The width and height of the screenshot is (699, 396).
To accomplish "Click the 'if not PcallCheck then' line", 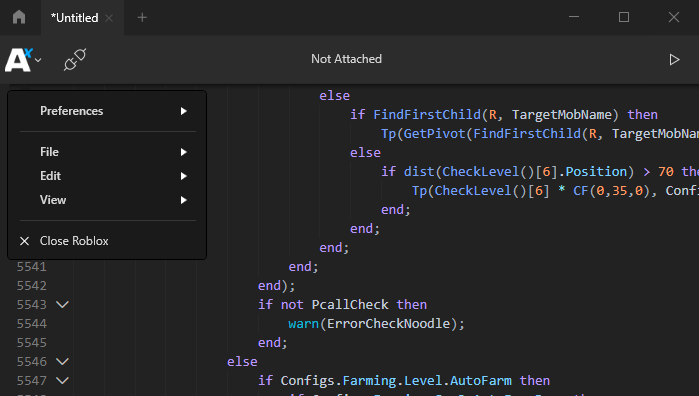I will pyautogui.click(x=342, y=305).
